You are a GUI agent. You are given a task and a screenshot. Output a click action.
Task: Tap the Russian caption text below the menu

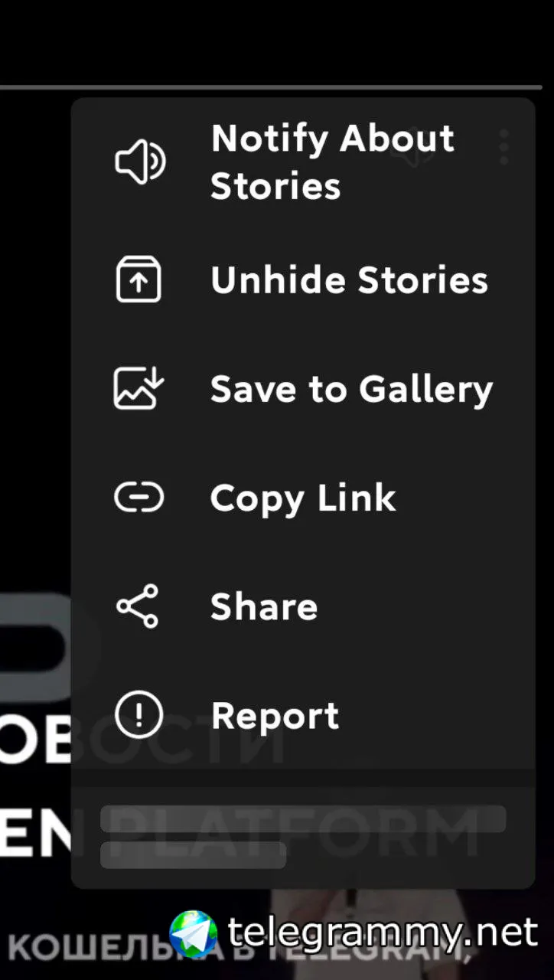tap(239, 948)
